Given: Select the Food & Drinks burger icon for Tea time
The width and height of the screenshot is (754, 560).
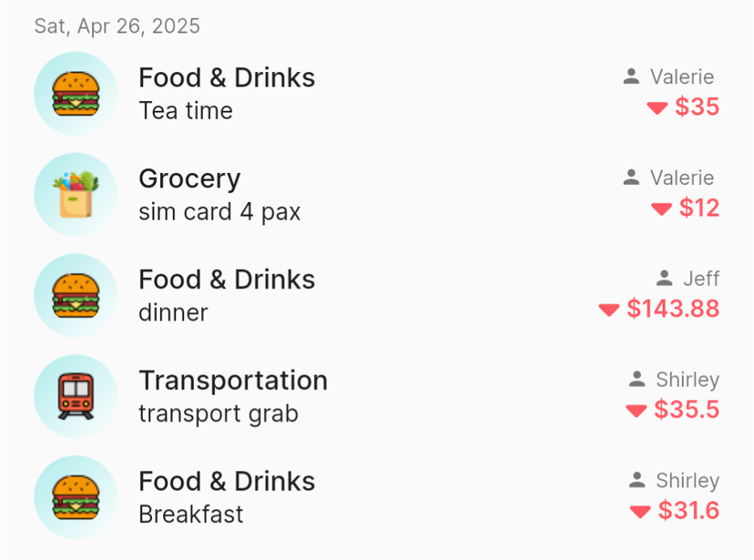Looking at the screenshot, I should pos(76,92).
